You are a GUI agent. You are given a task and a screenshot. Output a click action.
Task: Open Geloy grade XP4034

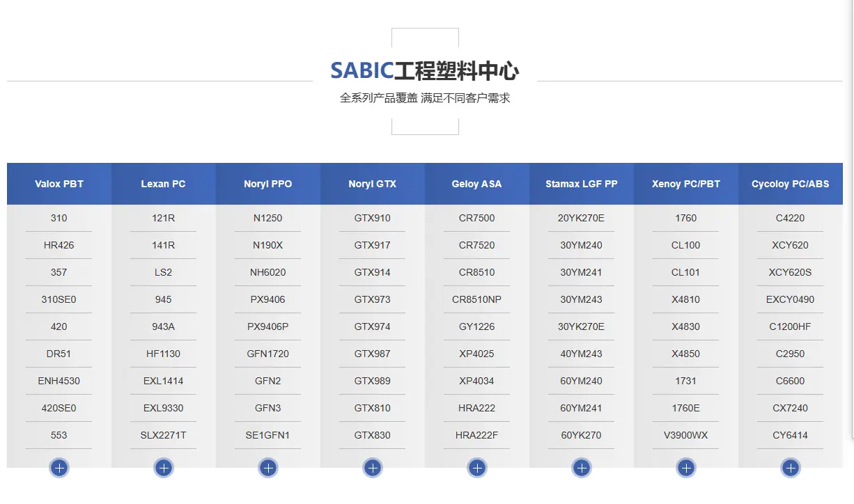coord(477,381)
